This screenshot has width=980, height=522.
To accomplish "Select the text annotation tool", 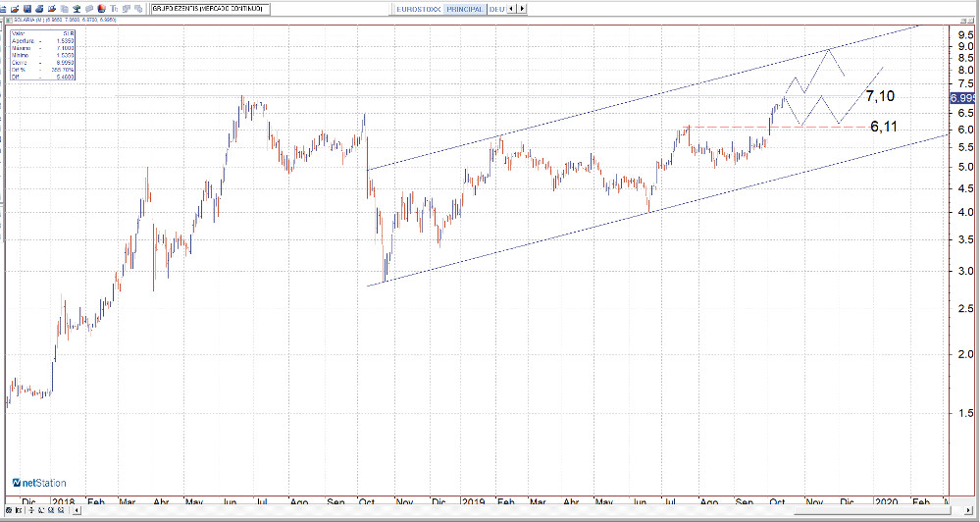I will click(114, 9).
